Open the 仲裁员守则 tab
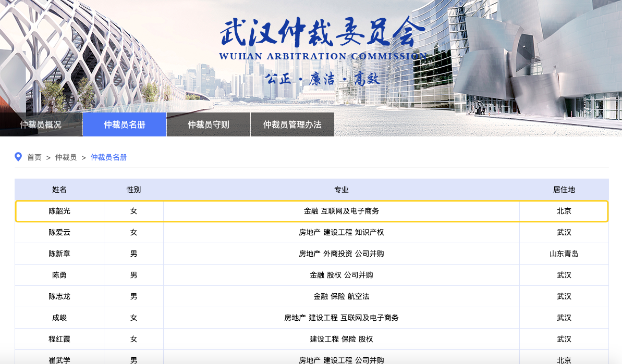This screenshot has width=622, height=364. click(x=209, y=124)
